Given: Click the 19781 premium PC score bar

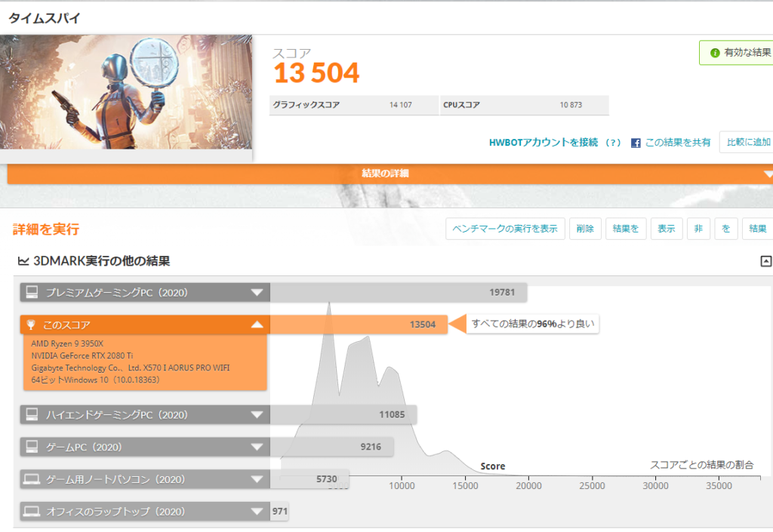Looking at the screenshot, I should click(x=399, y=293).
